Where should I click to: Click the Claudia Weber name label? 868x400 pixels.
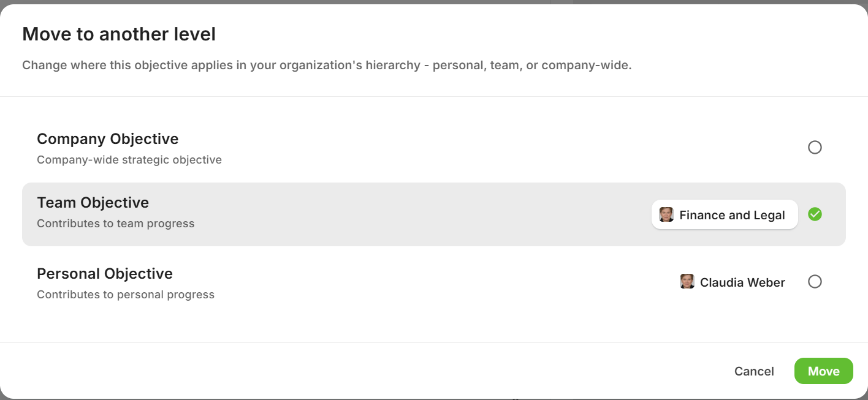742,282
